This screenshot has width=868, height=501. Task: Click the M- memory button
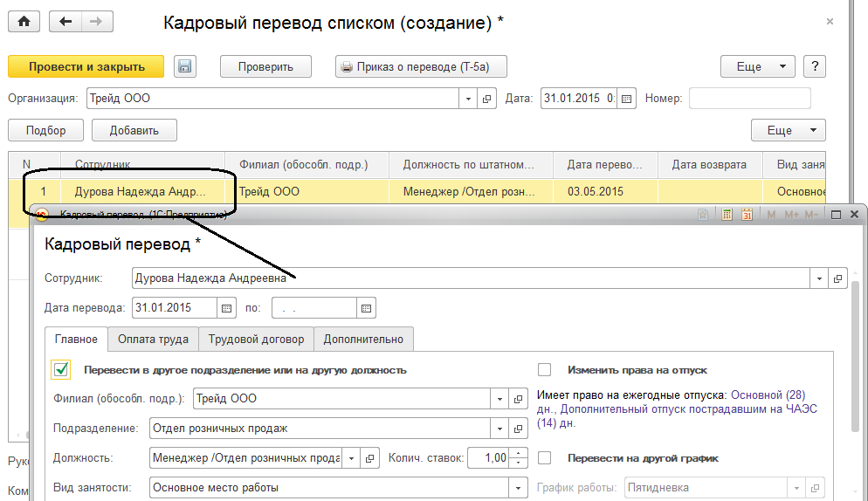tap(811, 215)
